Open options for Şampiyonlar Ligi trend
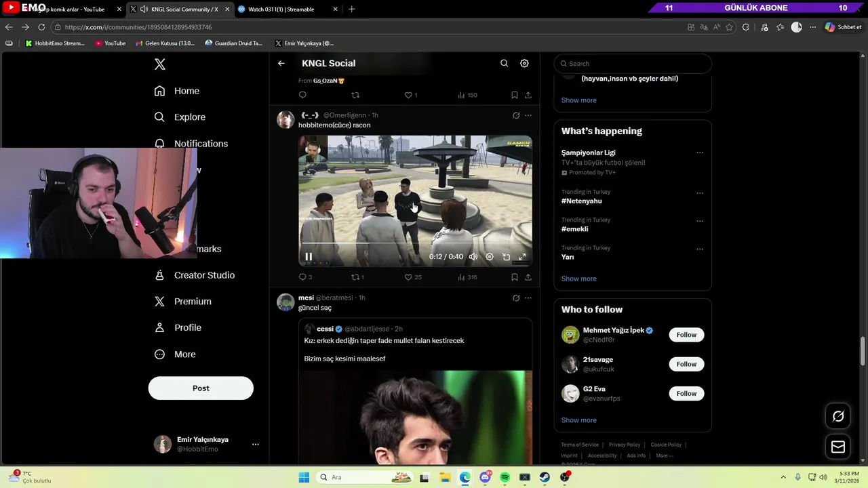Screen dimensions: 868x488 click(700, 152)
